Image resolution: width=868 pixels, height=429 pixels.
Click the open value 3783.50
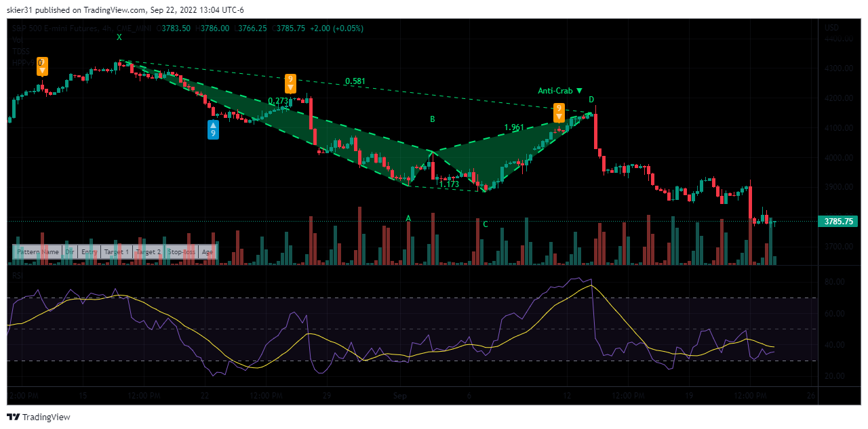176,28
